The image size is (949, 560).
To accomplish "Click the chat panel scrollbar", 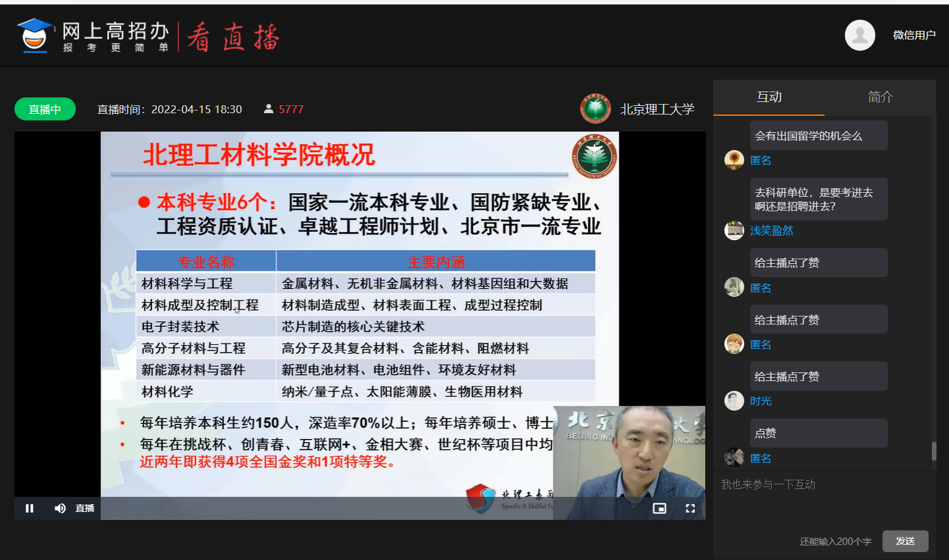I will (934, 451).
